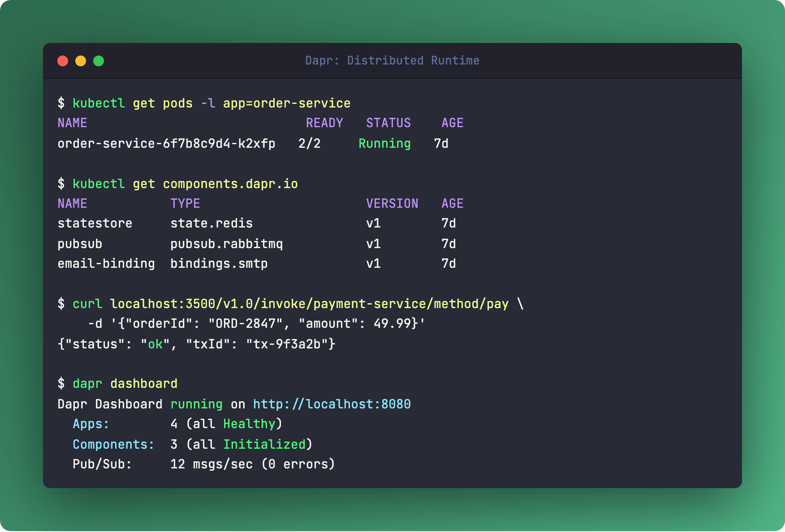Click the 'Components:' label
The height and width of the screenshot is (532, 785).
pos(113,444)
